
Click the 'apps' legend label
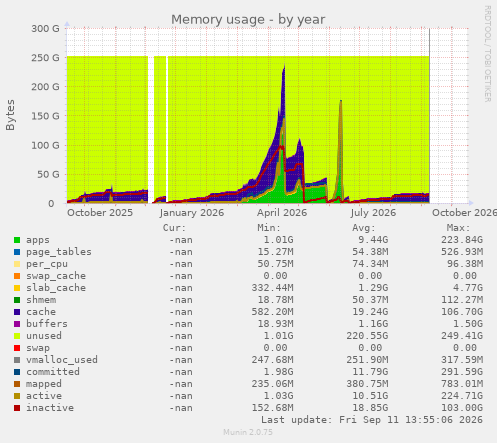click(x=38, y=240)
